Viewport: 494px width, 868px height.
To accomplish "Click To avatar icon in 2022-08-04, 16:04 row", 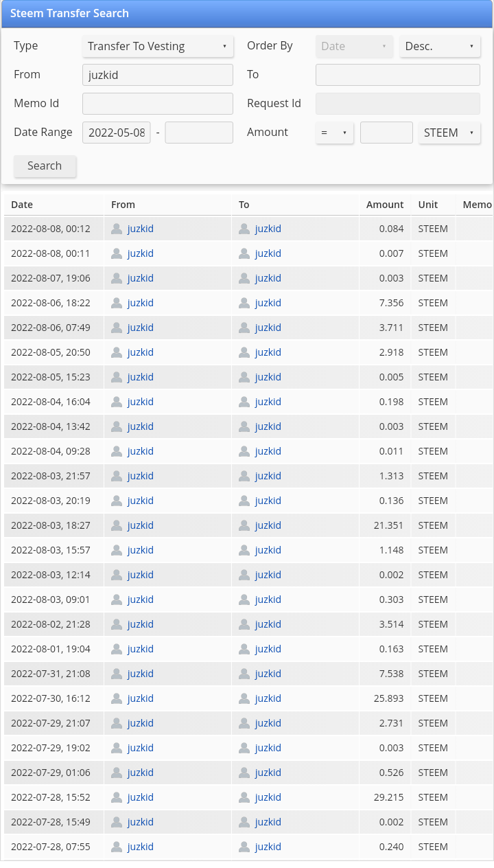I will pos(244,402).
